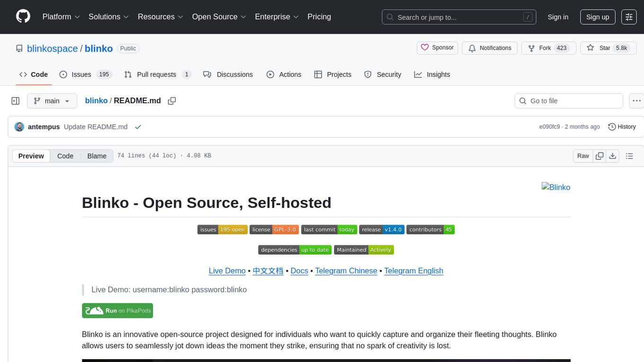The width and height of the screenshot is (644, 362).
Task: Sponsor the project with the heart button
Action: point(438,48)
